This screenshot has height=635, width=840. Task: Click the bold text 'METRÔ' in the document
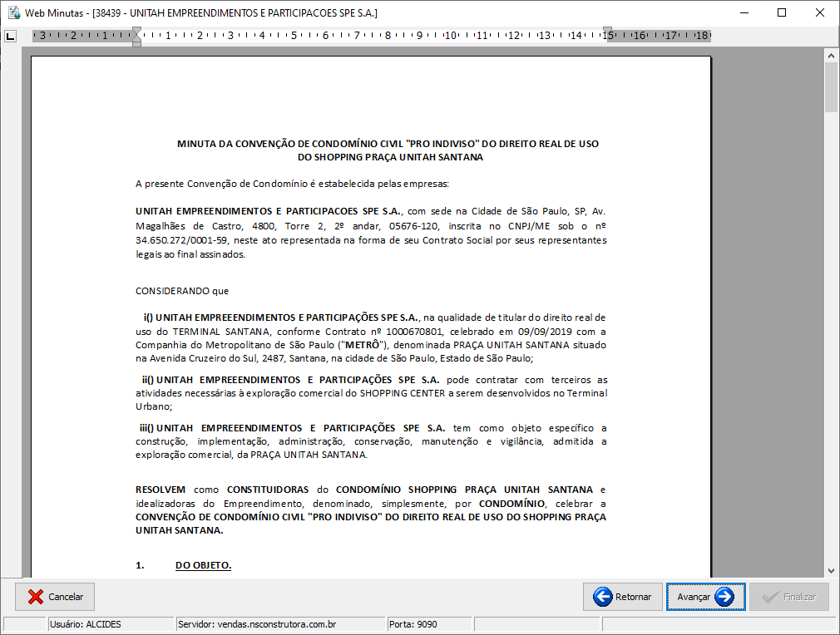point(363,345)
